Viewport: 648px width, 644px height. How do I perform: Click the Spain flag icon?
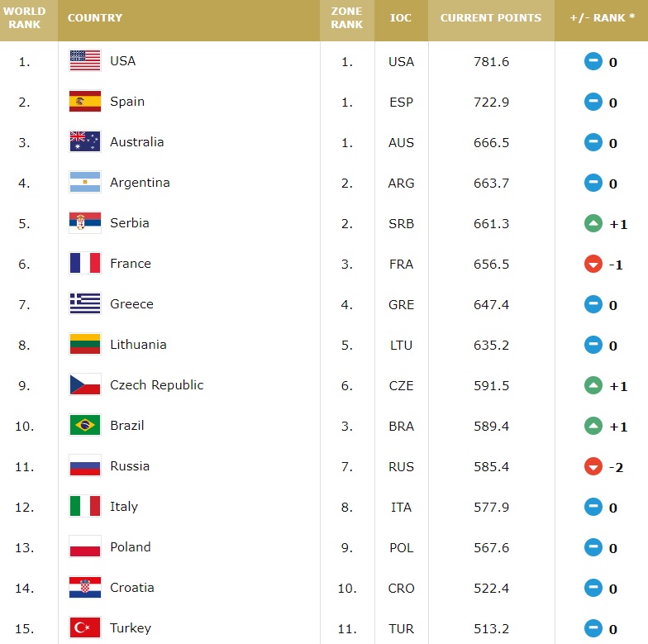(x=85, y=102)
